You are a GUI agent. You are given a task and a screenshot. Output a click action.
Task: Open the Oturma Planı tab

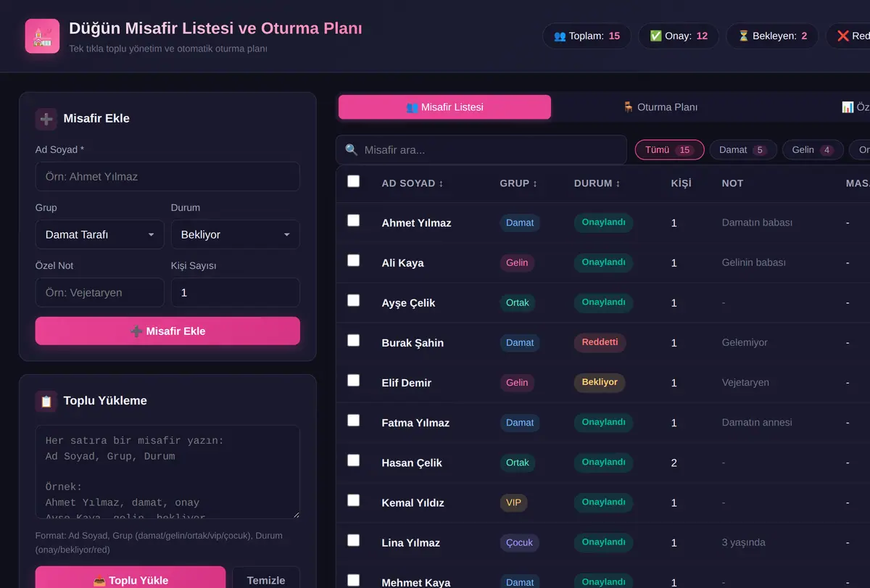pyautogui.click(x=660, y=107)
